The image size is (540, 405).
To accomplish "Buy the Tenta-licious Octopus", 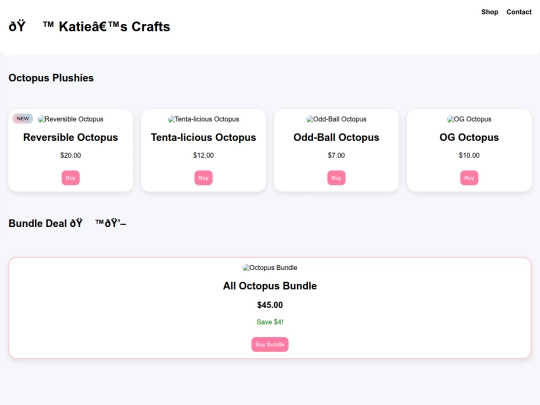I will pyautogui.click(x=204, y=178).
